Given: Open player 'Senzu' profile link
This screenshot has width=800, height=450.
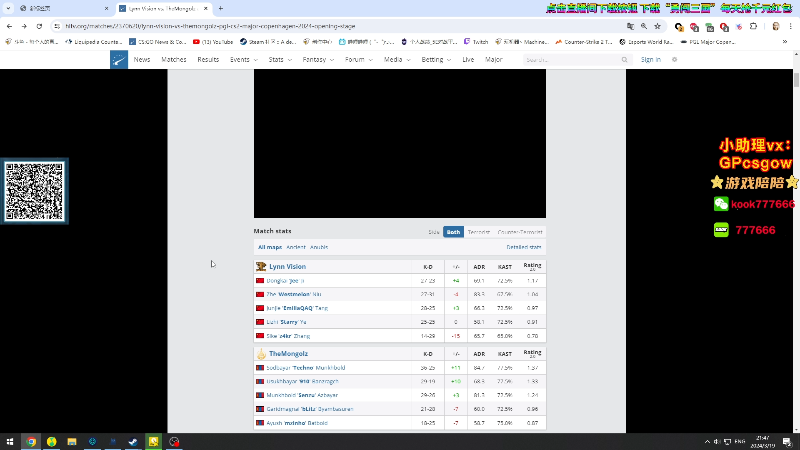Looking at the screenshot, I should pyautogui.click(x=302, y=395).
